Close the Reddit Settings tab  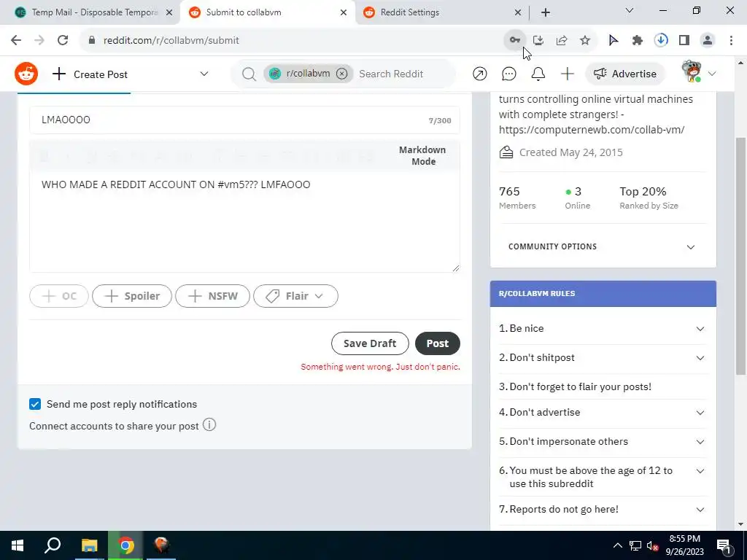tap(518, 12)
